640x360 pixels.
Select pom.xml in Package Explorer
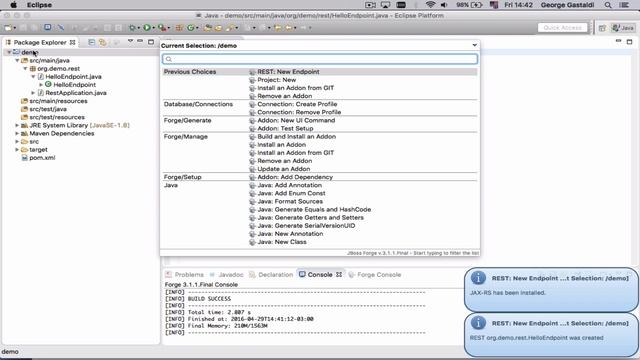click(42, 158)
